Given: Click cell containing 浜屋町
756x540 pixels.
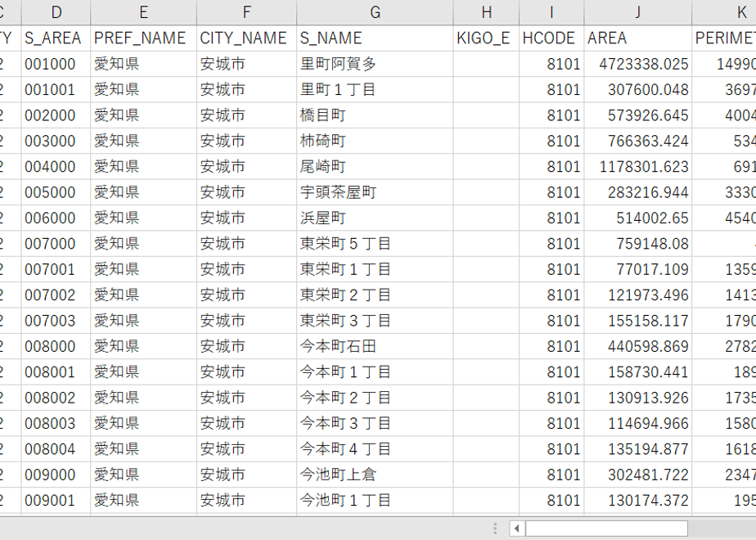Looking at the screenshot, I should click(x=375, y=218).
